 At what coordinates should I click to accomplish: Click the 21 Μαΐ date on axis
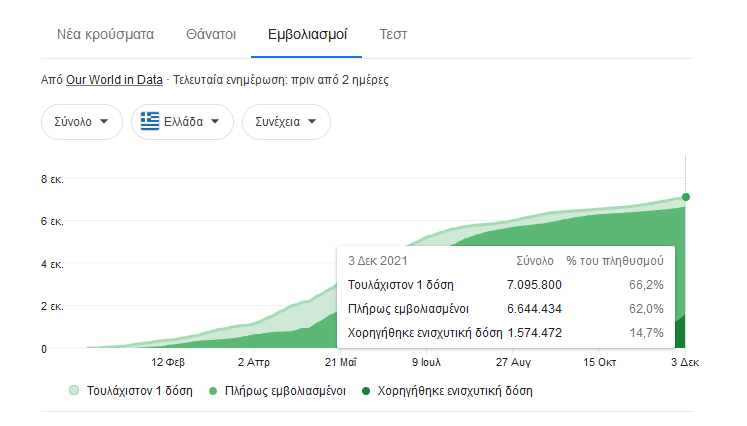click(x=341, y=362)
